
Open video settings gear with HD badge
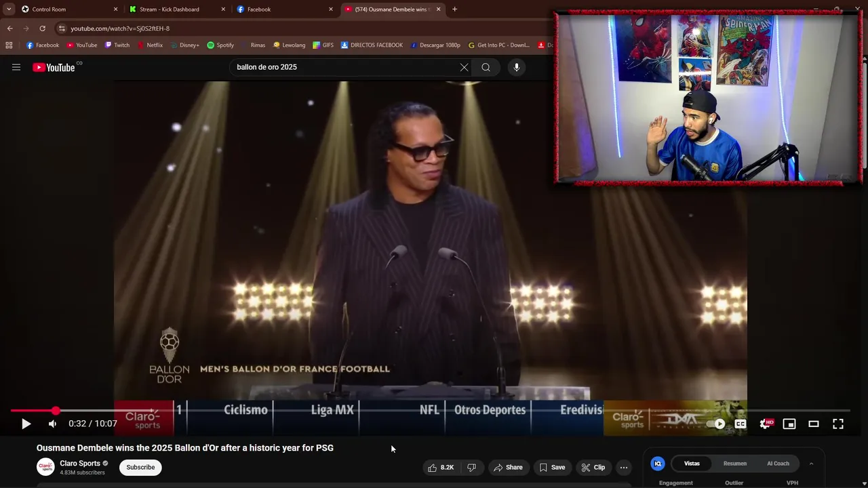coord(766,424)
